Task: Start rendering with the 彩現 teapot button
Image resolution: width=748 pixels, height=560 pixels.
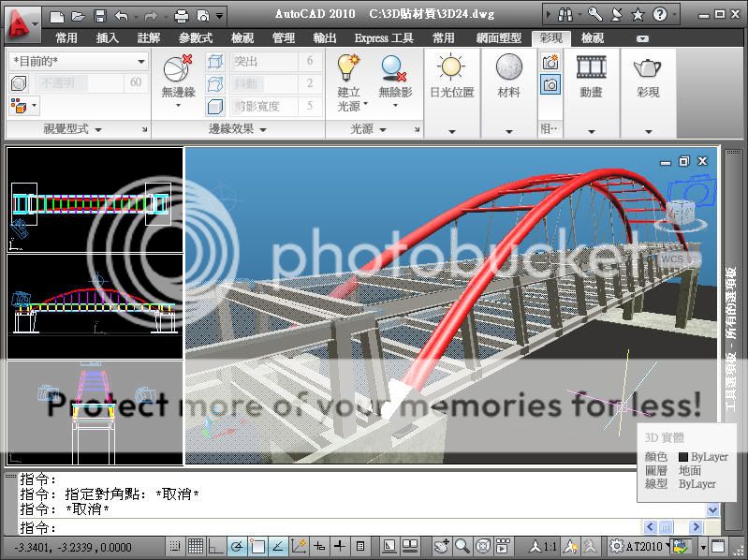Action: click(x=647, y=67)
